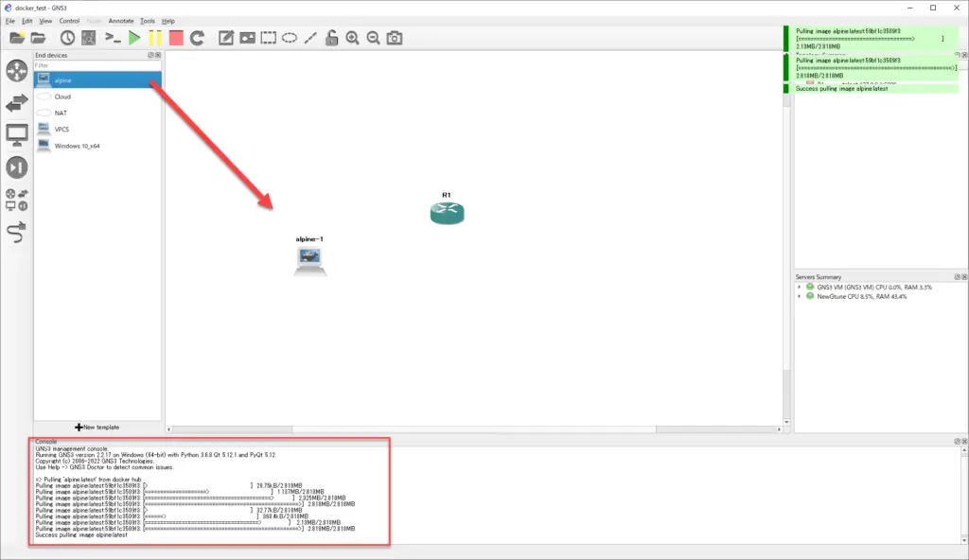Expand the GNS3 VM server entry
Image resolution: width=969 pixels, height=560 pixels.
pyautogui.click(x=799, y=288)
